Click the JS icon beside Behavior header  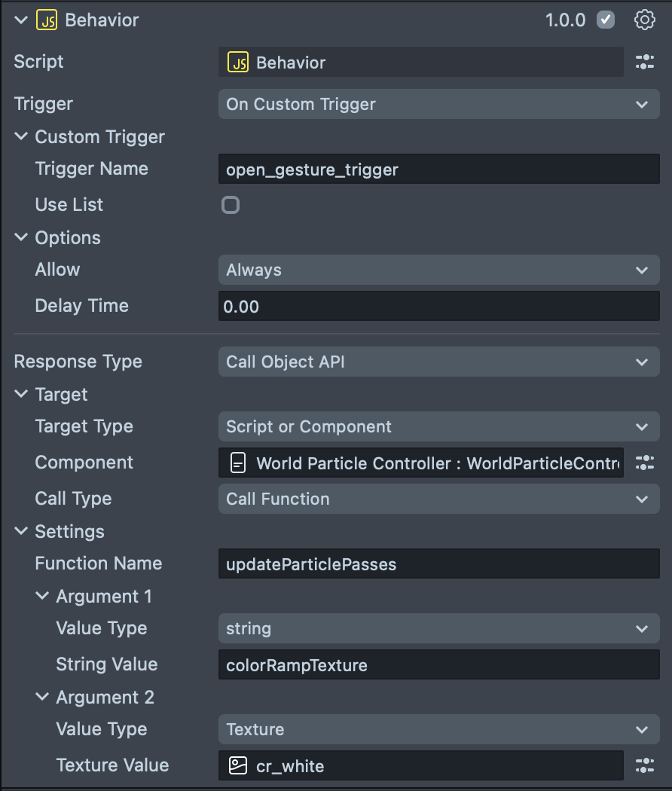coord(47,20)
